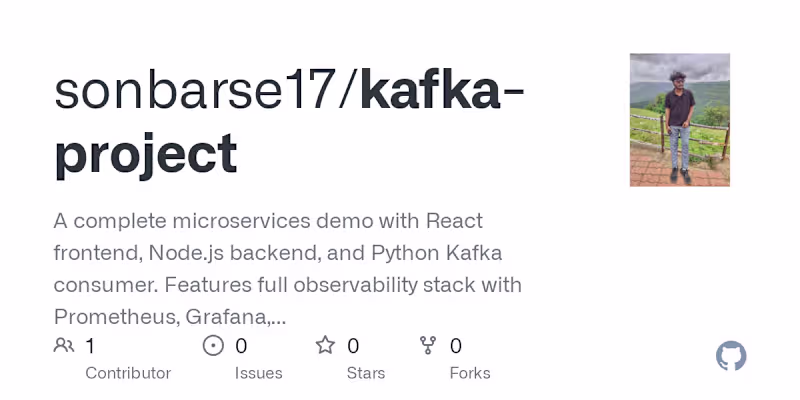Click the Issues circle-dot icon

[213, 346]
